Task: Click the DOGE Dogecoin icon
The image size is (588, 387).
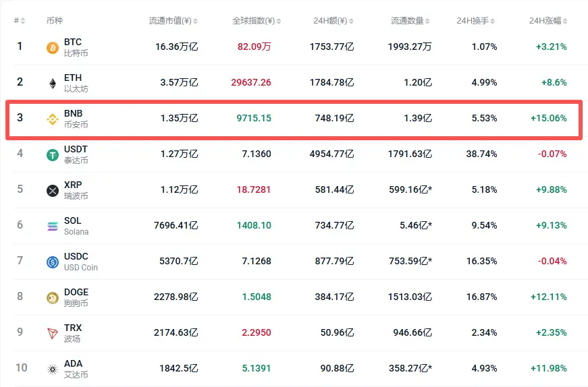Action: click(x=53, y=298)
